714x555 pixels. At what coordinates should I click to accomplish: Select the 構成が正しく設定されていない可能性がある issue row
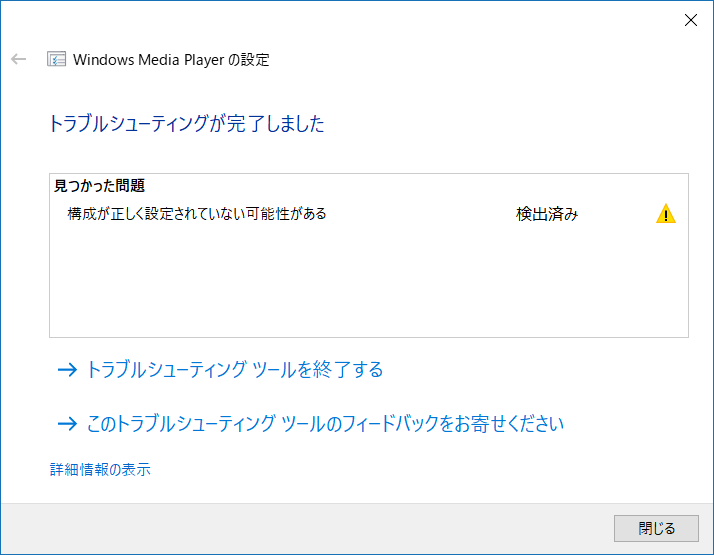(x=369, y=214)
